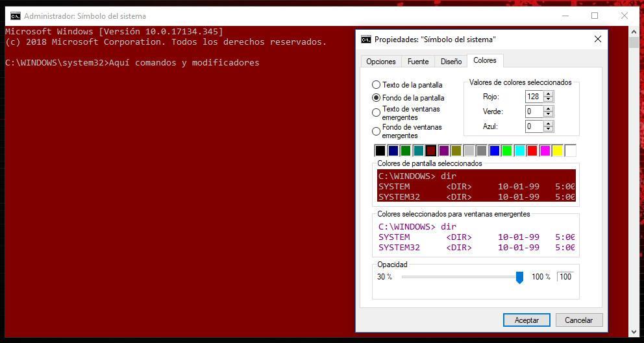Select the bright red color swatch
The image size is (644, 343).
pyautogui.click(x=532, y=150)
